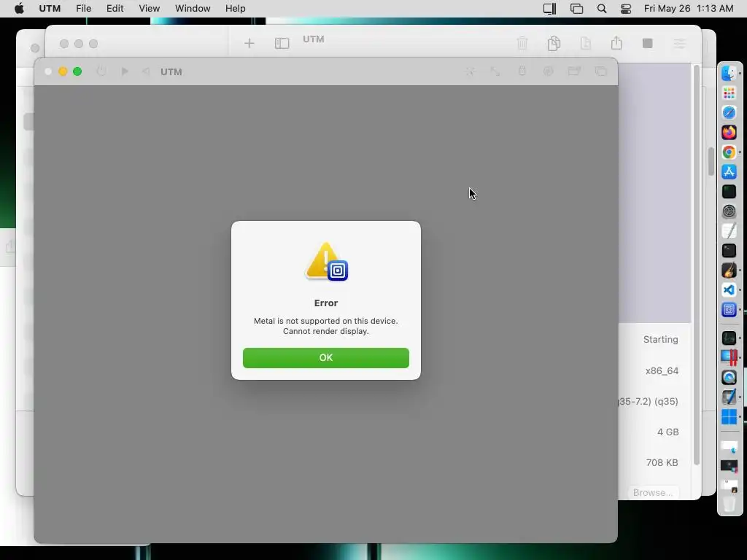Click the shared folder toolbar icon
This screenshot has height=560, width=747.
pos(574,71)
